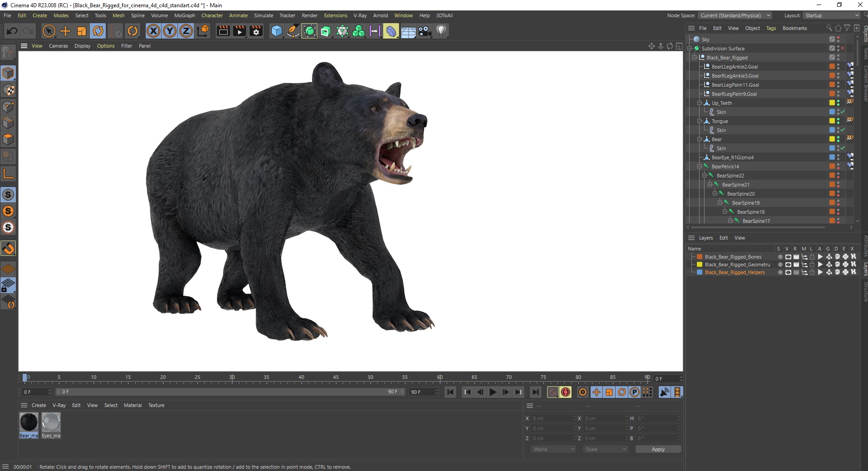The image size is (868, 471).
Task: Select the Live Selection tool
Action: click(49, 31)
